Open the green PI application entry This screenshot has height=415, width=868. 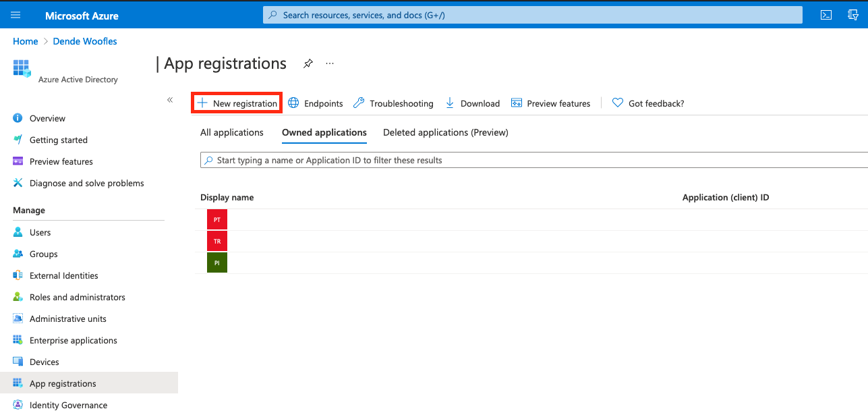(x=217, y=263)
